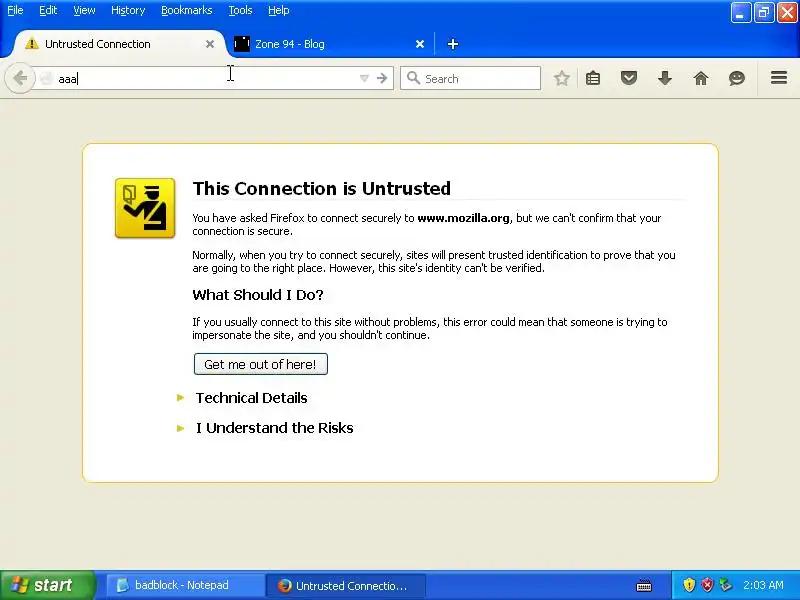
Task: Open a new tab with plus button
Action: coord(453,44)
